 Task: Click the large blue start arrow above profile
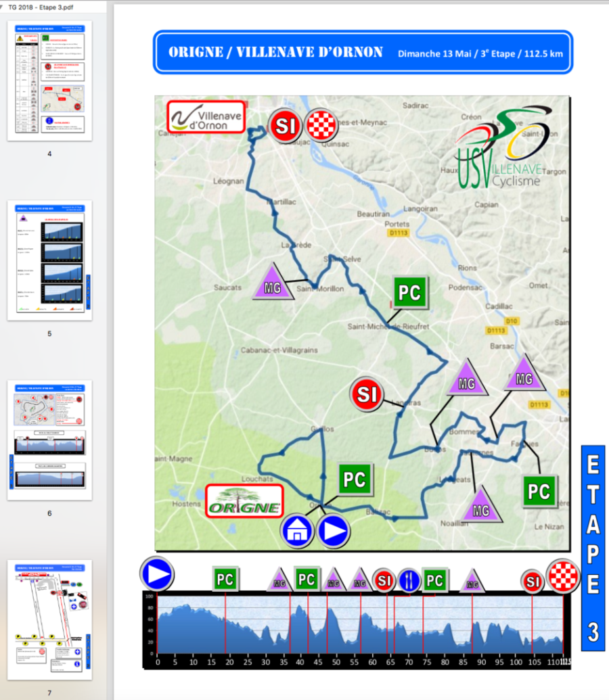(157, 575)
